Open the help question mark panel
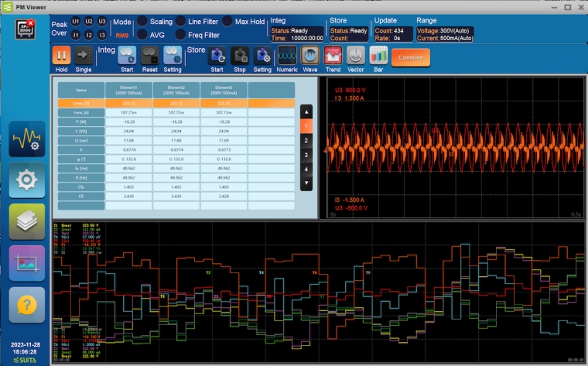The height and width of the screenshot is (366, 588). (26, 304)
